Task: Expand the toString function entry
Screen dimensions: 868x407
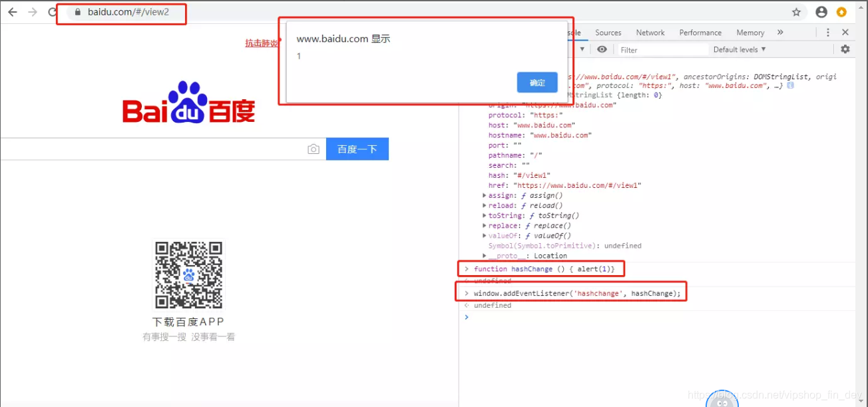Action: pos(485,215)
